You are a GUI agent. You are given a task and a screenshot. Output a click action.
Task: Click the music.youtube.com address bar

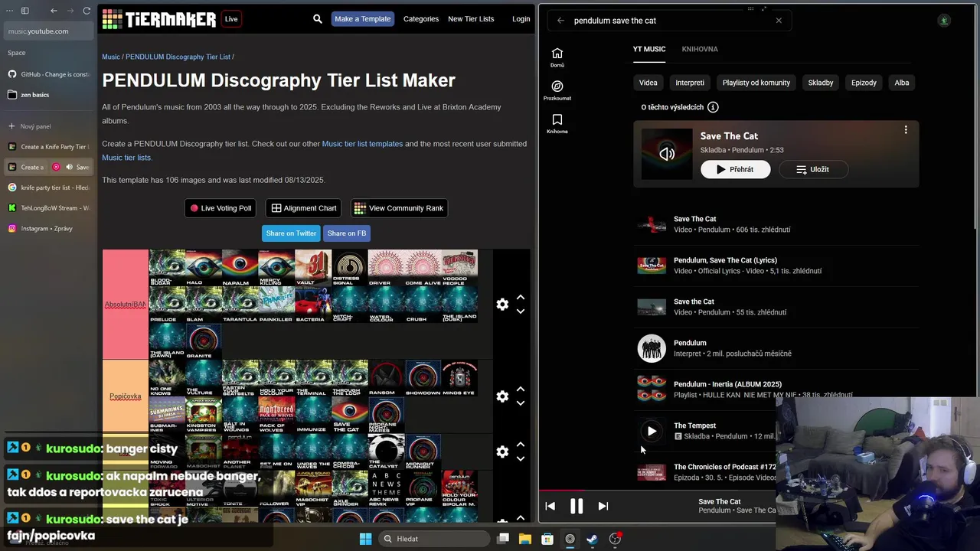(x=49, y=31)
